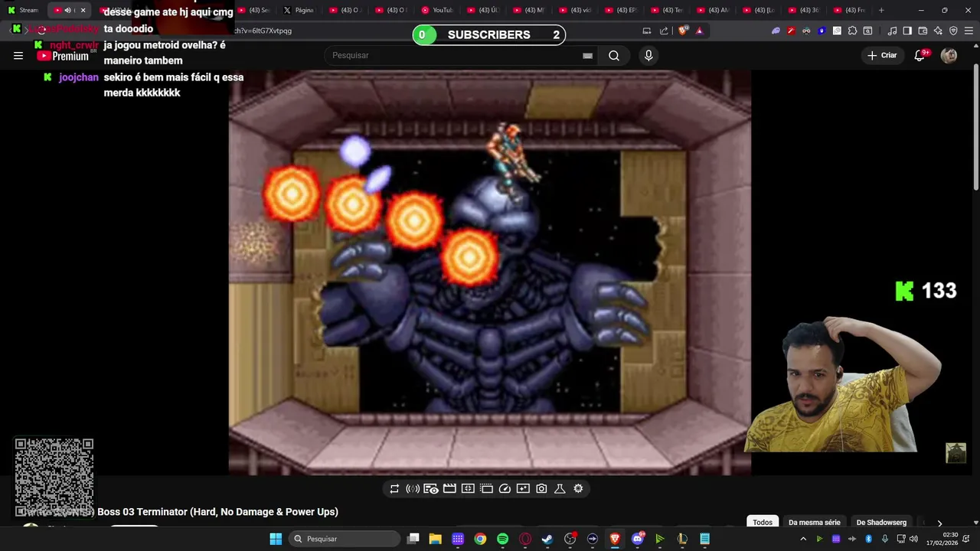Click the magnifier search button
Image resolution: width=980 pixels, height=551 pixels.
click(x=614, y=55)
